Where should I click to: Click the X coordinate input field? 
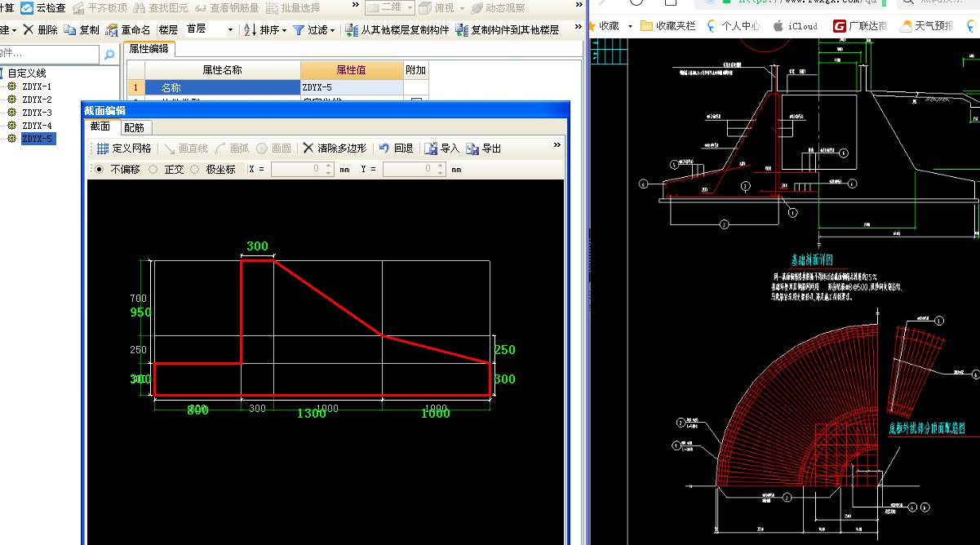[301, 169]
